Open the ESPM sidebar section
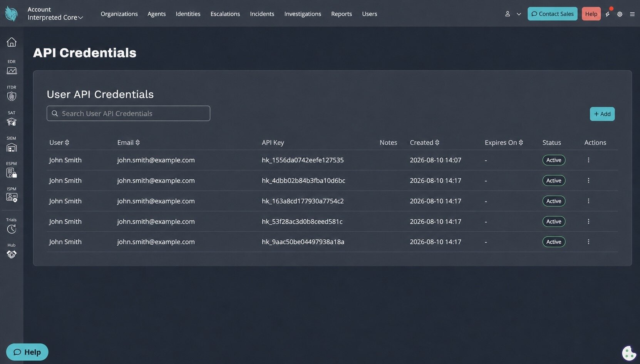Viewport: 640px width, 364px height. (12, 170)
